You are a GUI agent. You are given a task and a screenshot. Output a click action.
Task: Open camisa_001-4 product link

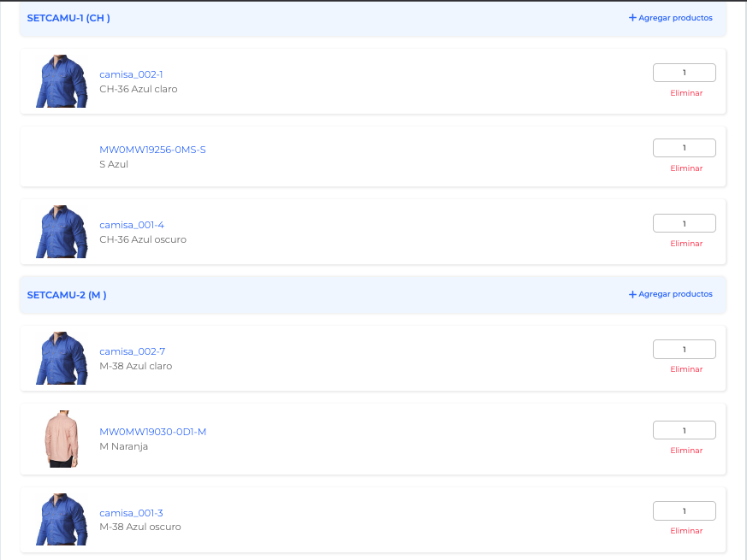coord(132,225)
